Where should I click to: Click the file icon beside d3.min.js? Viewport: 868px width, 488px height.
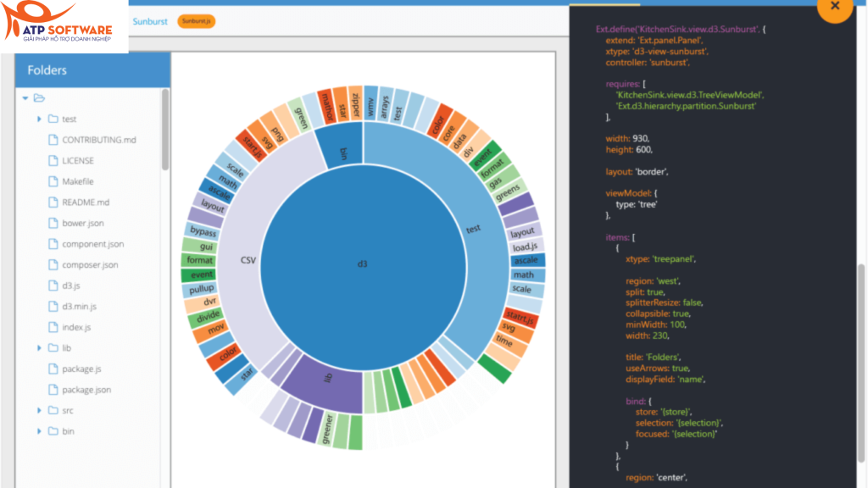coord(53,306)
